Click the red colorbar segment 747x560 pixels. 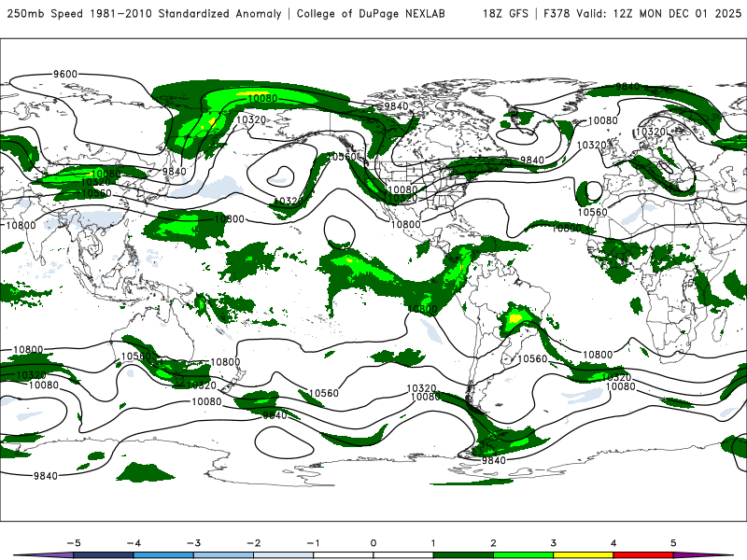(x=643, y=555)
